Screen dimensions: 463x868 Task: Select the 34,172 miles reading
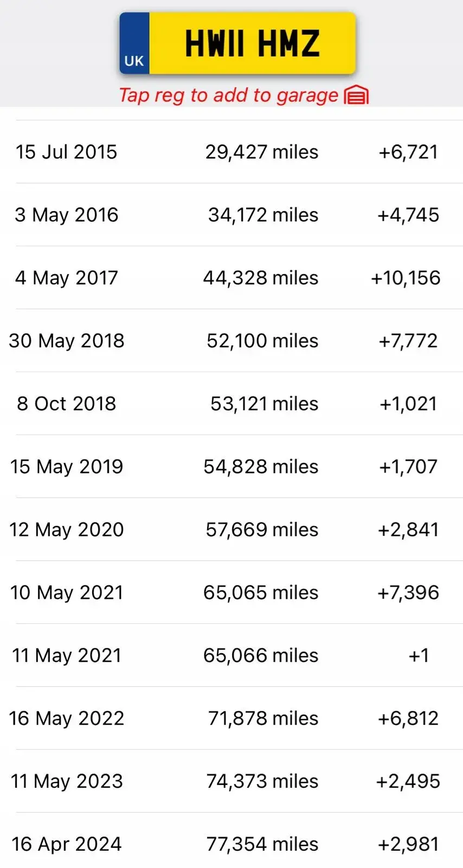tap(263, 215)
